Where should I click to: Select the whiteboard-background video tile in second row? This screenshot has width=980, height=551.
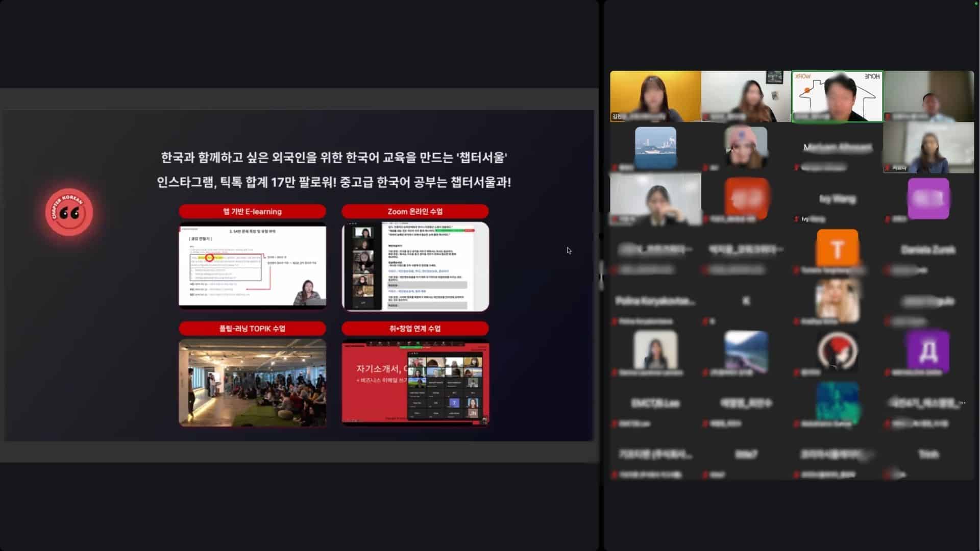click(928, 147)
